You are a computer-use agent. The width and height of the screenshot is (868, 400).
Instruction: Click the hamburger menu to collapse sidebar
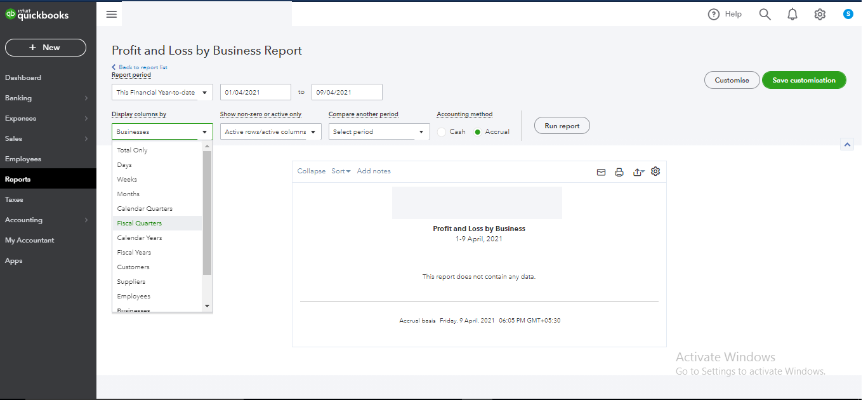110,13
